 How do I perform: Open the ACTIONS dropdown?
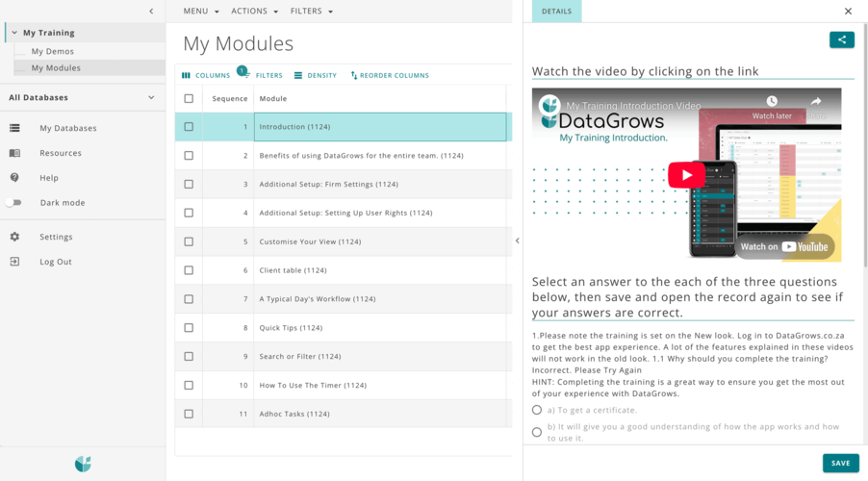[x=255, y=12]
